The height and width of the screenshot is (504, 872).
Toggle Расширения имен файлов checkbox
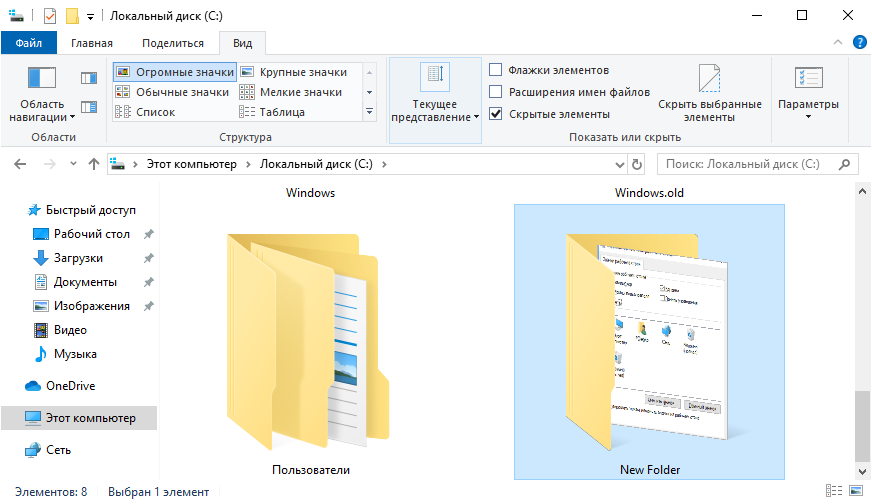click(496, 92)
